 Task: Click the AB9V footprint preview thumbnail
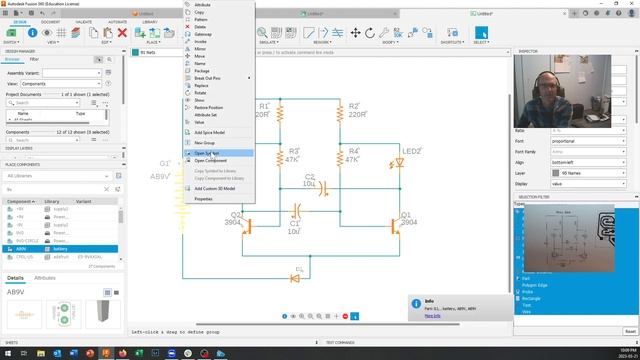pyautogui.click(x=64, y=314)
